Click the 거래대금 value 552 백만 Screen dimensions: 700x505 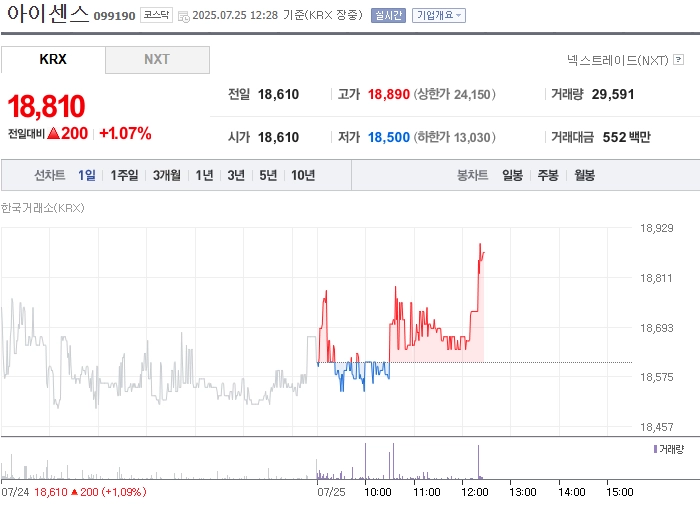pos(627,137)
